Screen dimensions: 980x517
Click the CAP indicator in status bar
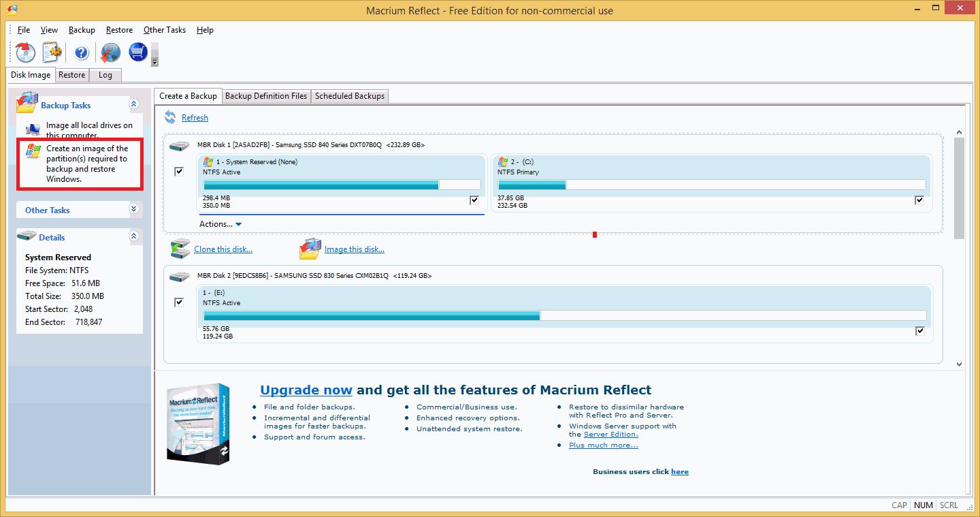point(900,505)
